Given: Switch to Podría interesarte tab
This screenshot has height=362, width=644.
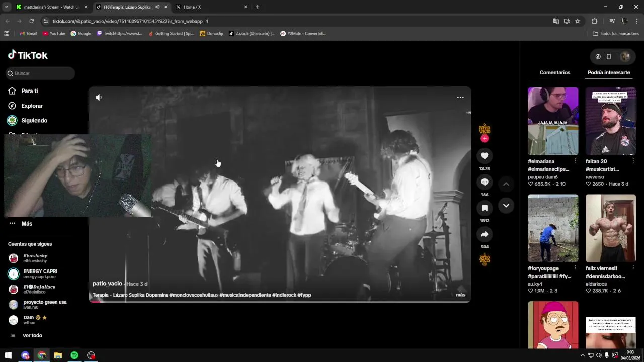Looking at the screenshot, I should (609, 72).
